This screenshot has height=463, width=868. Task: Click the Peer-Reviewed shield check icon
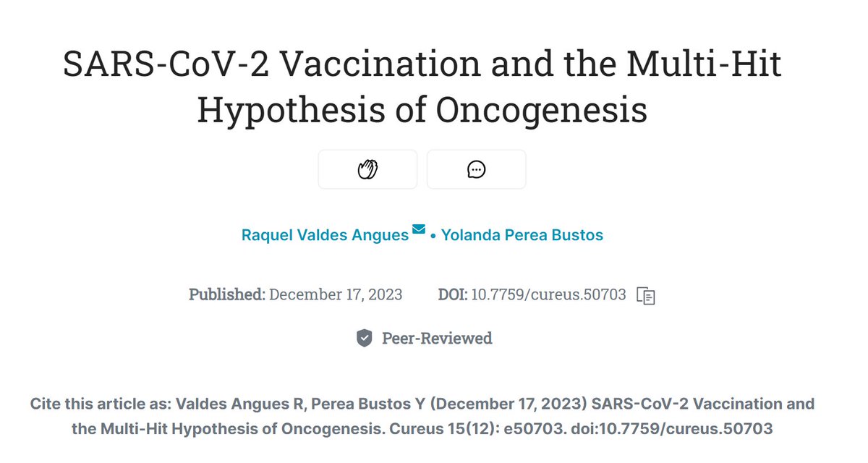[365, 338]
